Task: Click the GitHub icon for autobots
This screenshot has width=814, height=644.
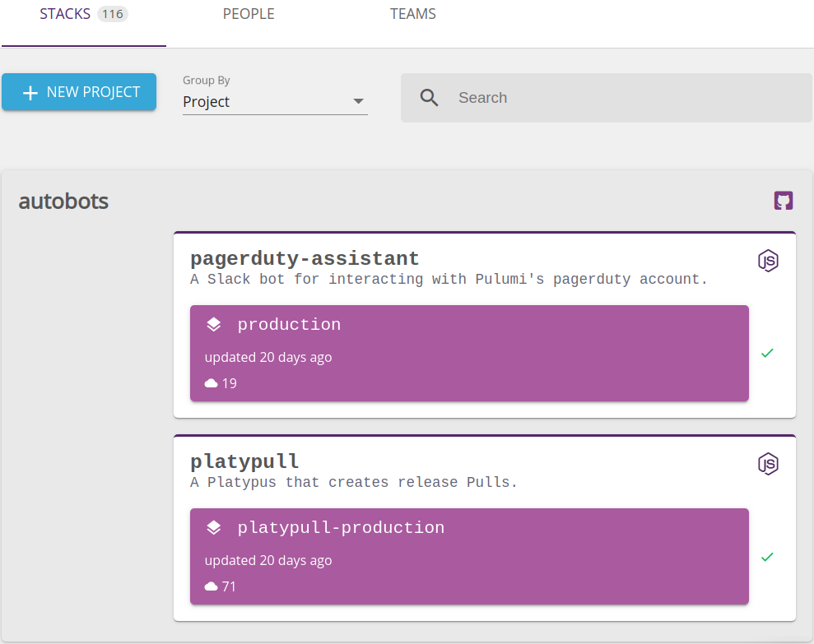Action: [783, 201]
